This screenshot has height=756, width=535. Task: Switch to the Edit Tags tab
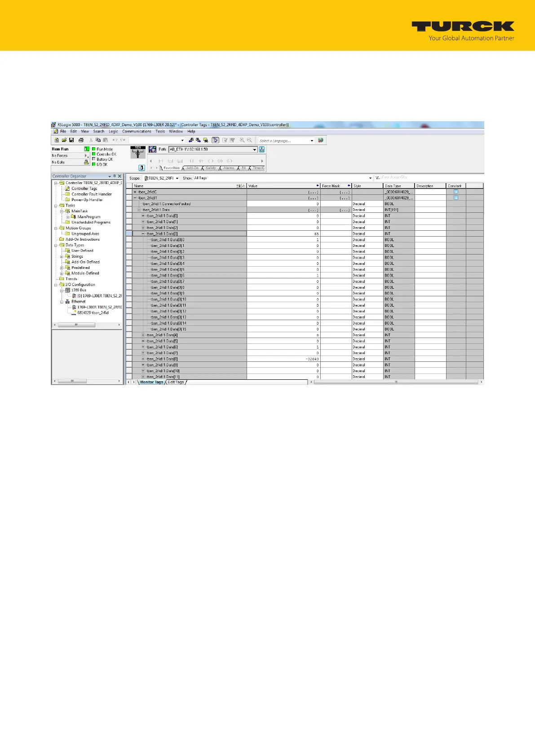click(x=176, y=382)
